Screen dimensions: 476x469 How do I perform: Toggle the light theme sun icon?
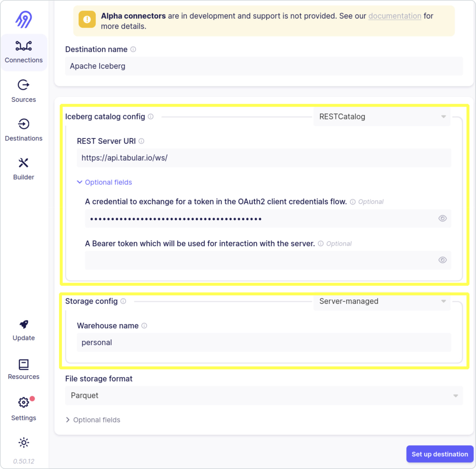pos(24,443)
